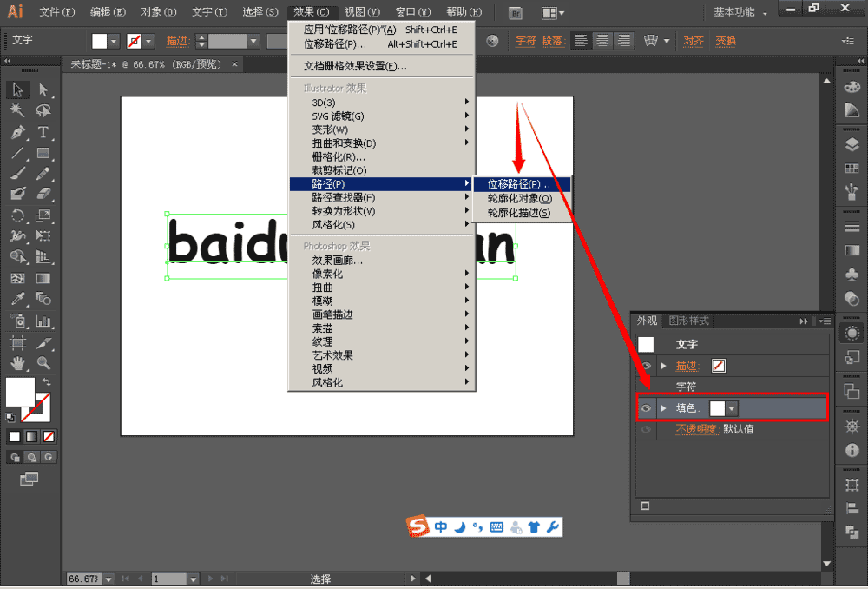Choose 位移路径(P)... in the 路径 submenu
868x589 pixels.
pyautogui.click(x=522, y=184)
